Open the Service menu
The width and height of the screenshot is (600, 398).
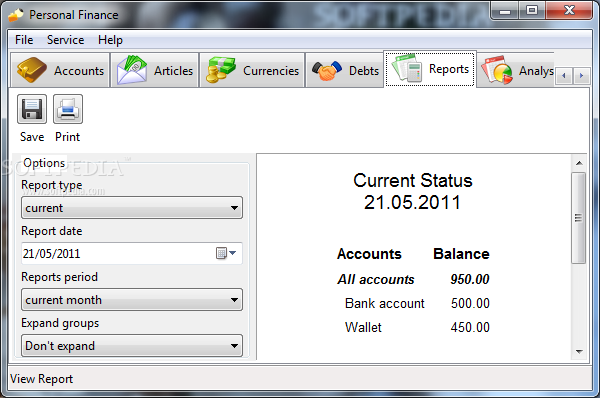(x=65, y=40)
